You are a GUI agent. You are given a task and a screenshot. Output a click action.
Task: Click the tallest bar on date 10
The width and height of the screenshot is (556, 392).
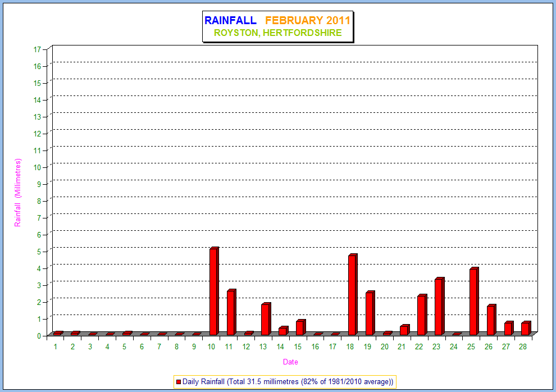213,291
